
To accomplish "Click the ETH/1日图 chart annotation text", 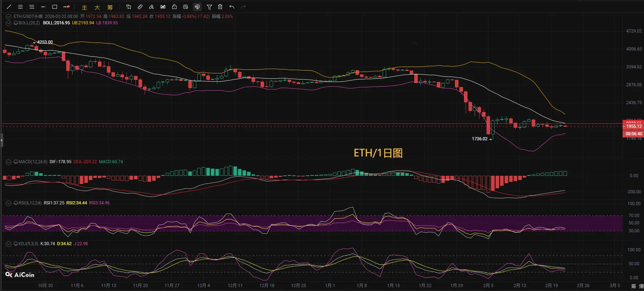I will pos(378,153).
